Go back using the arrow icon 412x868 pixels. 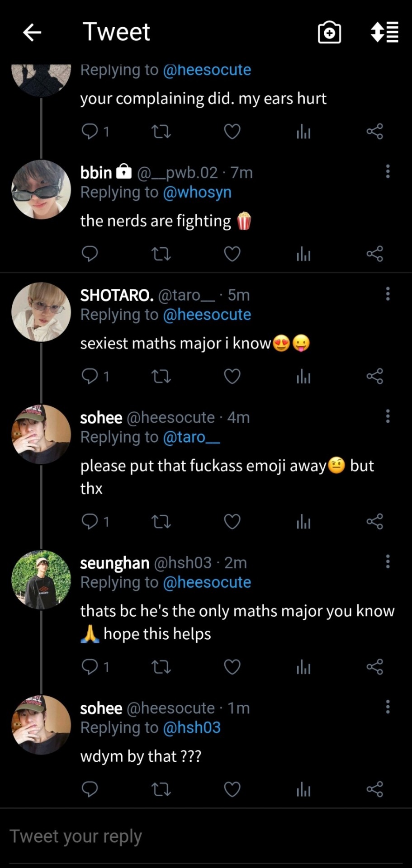click(32, 33)
